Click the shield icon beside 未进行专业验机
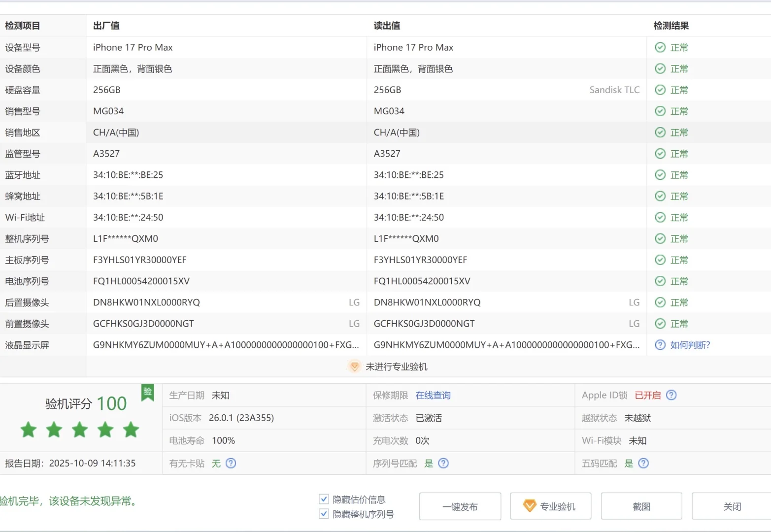771x532 pixels. point(354,366)
